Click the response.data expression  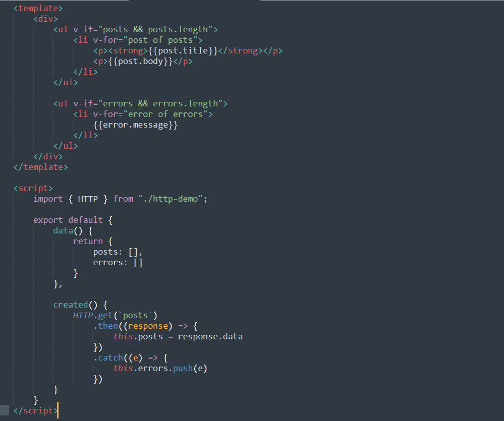click(x=210, y=337)
